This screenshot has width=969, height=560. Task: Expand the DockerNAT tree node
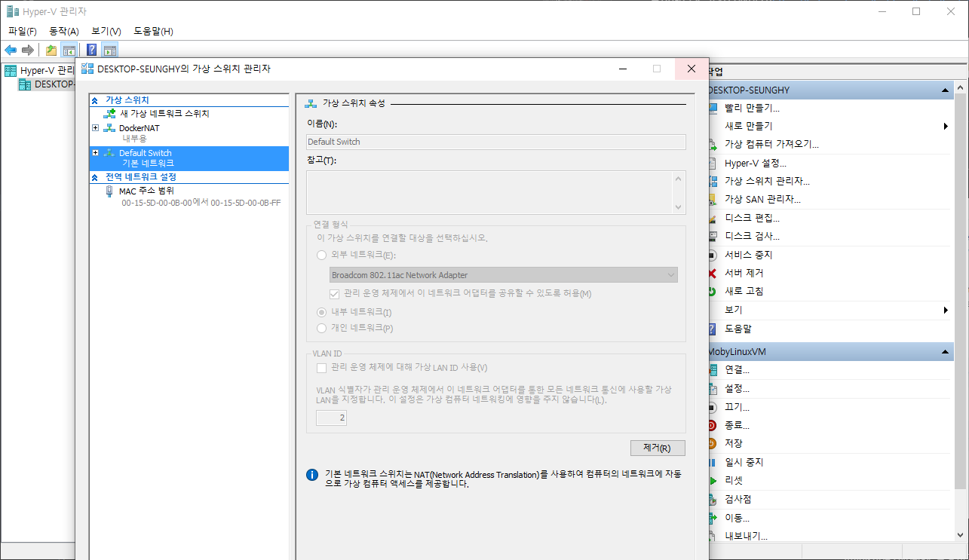(x=95, y=128)
